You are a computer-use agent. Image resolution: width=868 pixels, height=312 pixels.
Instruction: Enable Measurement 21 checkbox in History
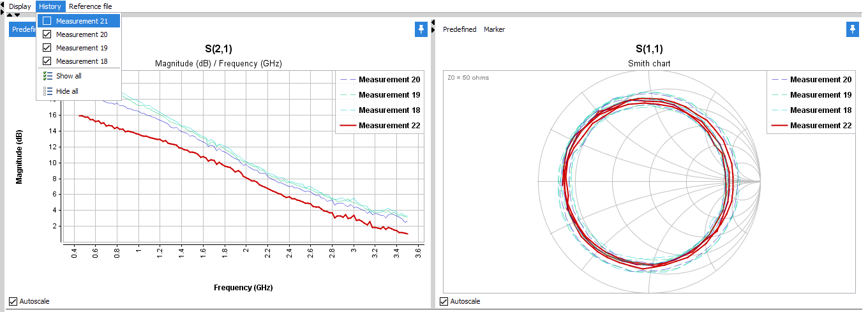(x=47, y=21)
